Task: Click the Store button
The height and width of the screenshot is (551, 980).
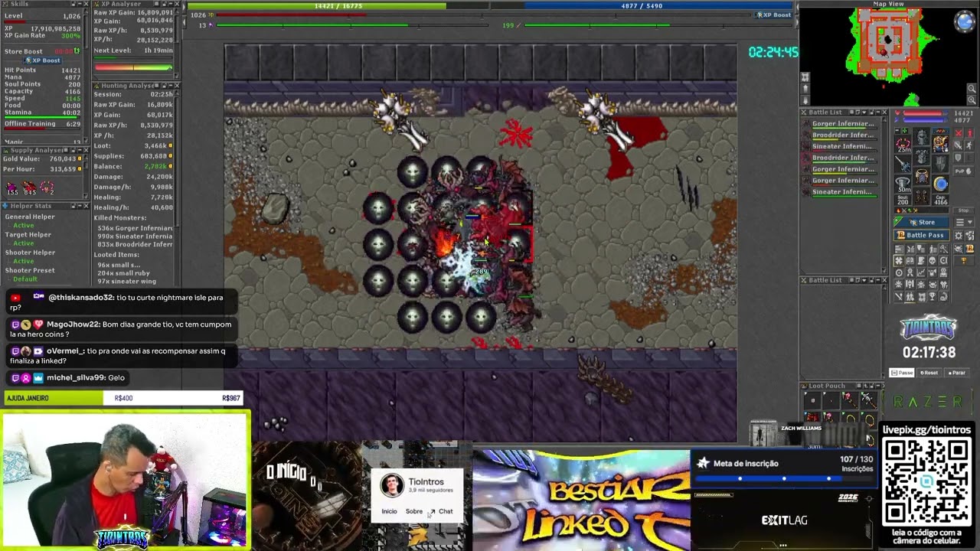Action: 922,222
